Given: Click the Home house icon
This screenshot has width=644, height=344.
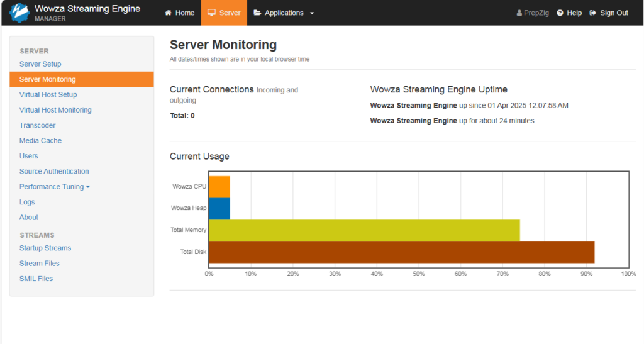Looking at the screenshot, I should pos(168,13).
